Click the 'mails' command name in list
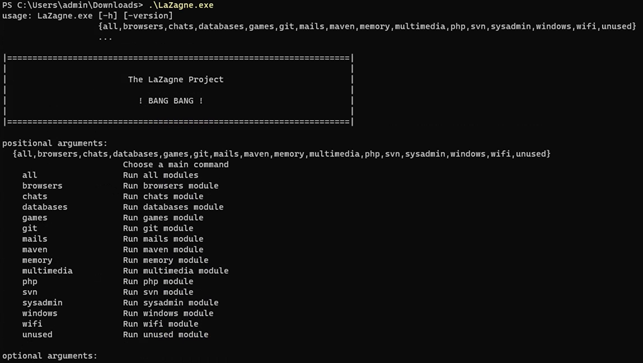The height and width of the screenshot is (363, 643). pos(34,239)
